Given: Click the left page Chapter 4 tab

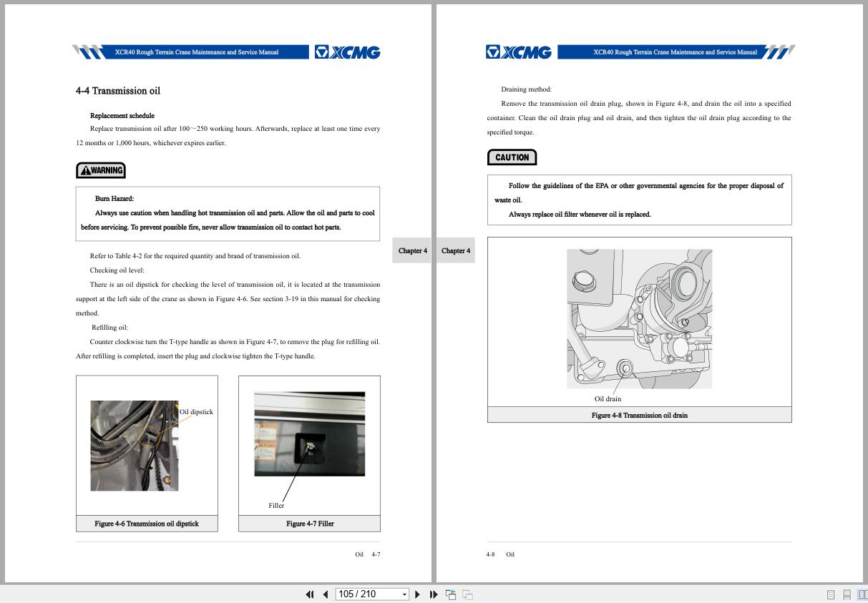Looking at the screenshot, I should [412, 250].
